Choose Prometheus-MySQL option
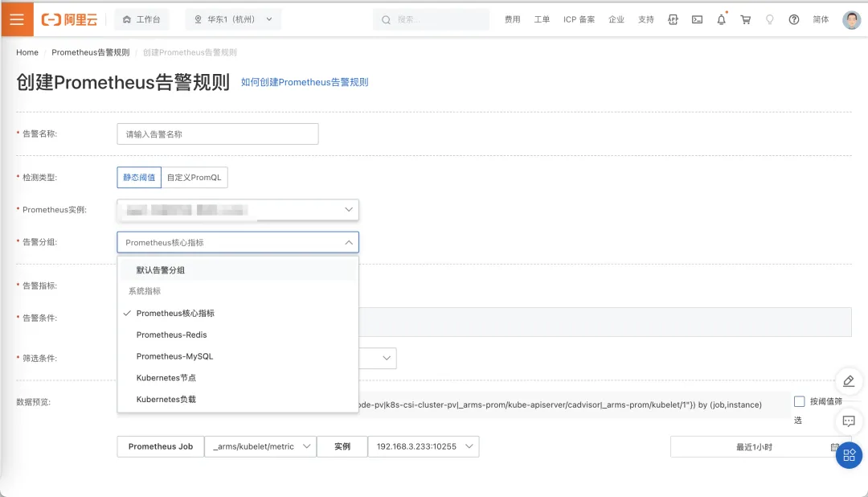The image size is (868, 497). [x=238, y=356]
